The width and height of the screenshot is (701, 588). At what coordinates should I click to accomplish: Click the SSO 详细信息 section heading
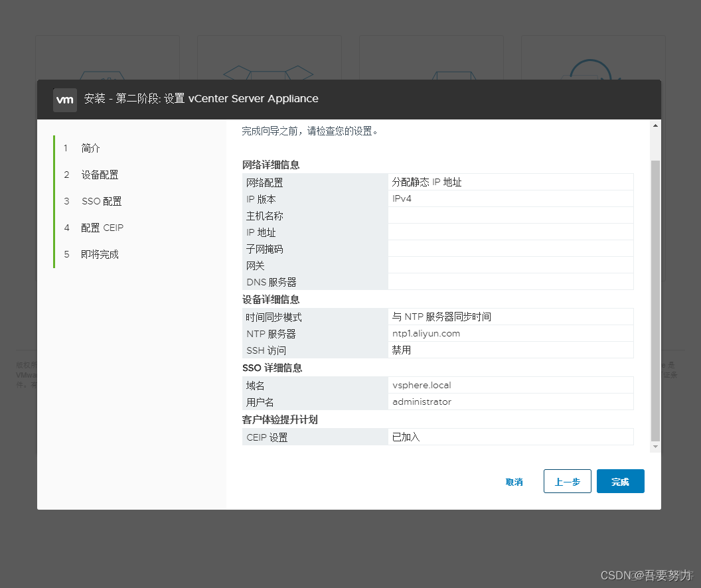[x=272, y=368]
